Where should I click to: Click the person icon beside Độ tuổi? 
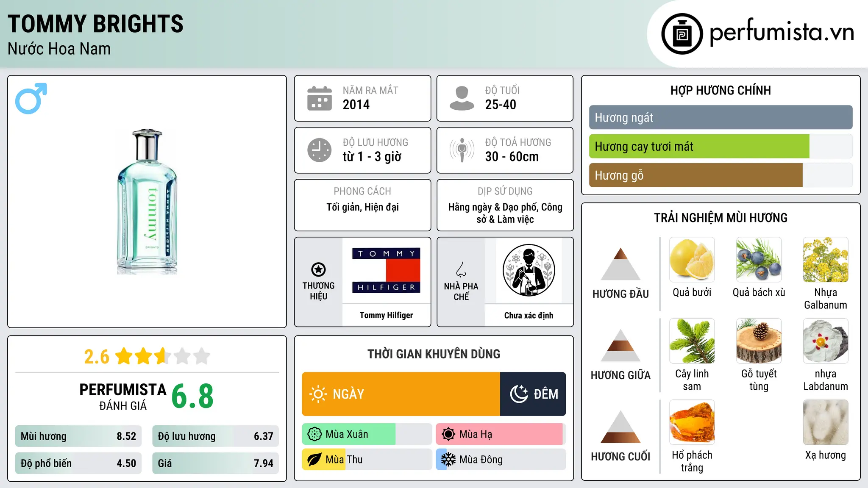[462, 98]
